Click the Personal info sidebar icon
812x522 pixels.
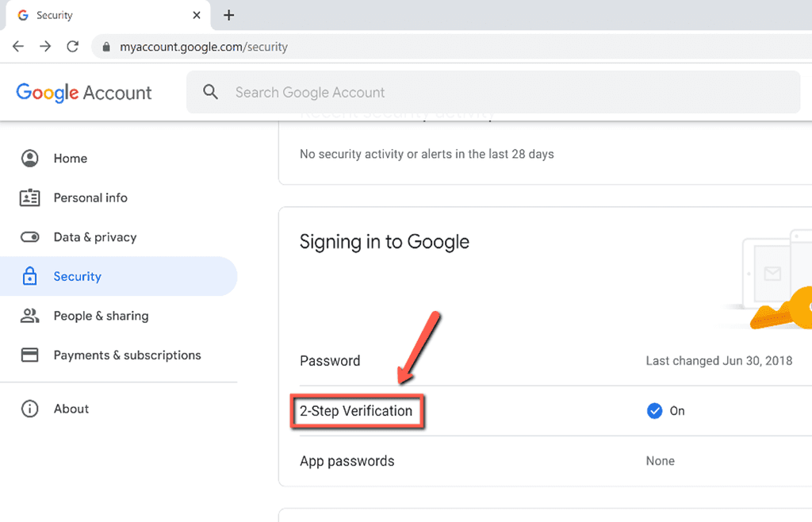(29, 198)
